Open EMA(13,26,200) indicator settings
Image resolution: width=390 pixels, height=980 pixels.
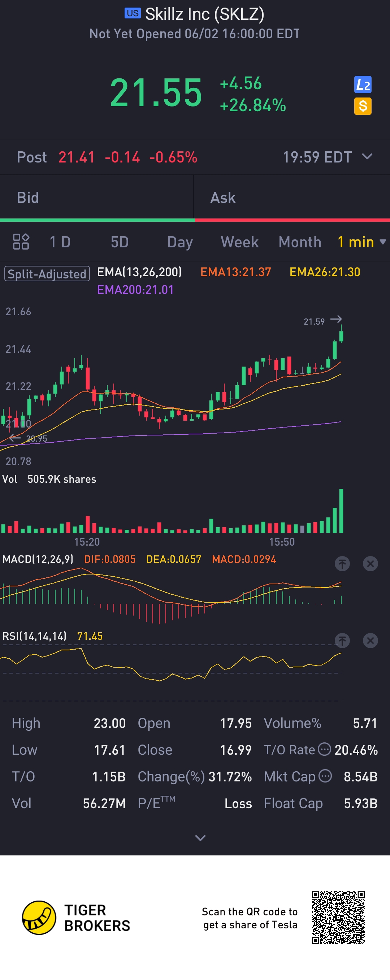[x=139, y=272]
